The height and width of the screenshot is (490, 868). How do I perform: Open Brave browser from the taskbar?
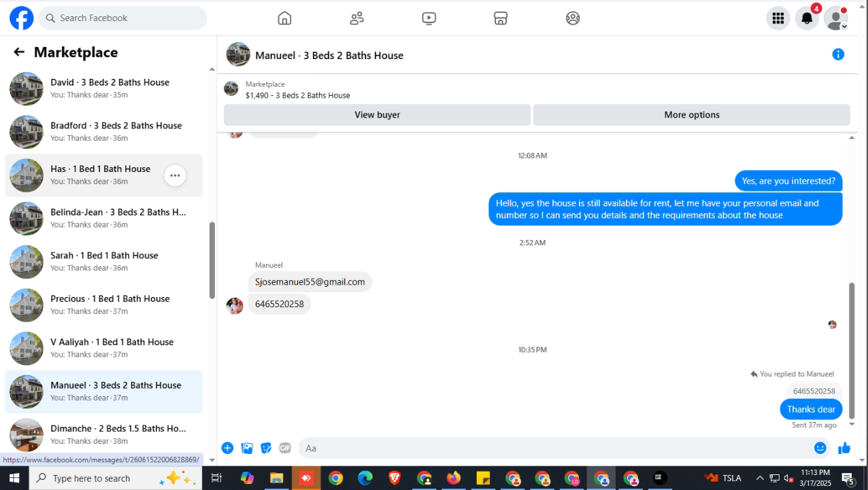(x=395, y=478)
